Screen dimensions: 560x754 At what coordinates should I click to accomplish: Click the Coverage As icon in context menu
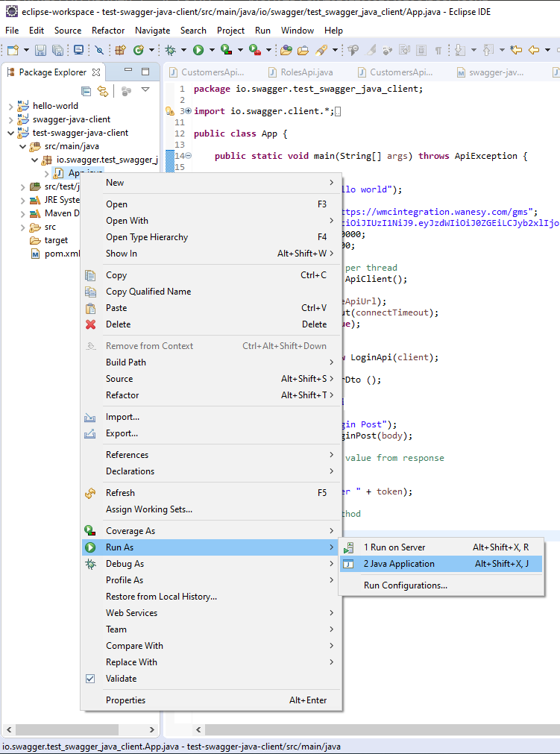[x=90, y=531]
